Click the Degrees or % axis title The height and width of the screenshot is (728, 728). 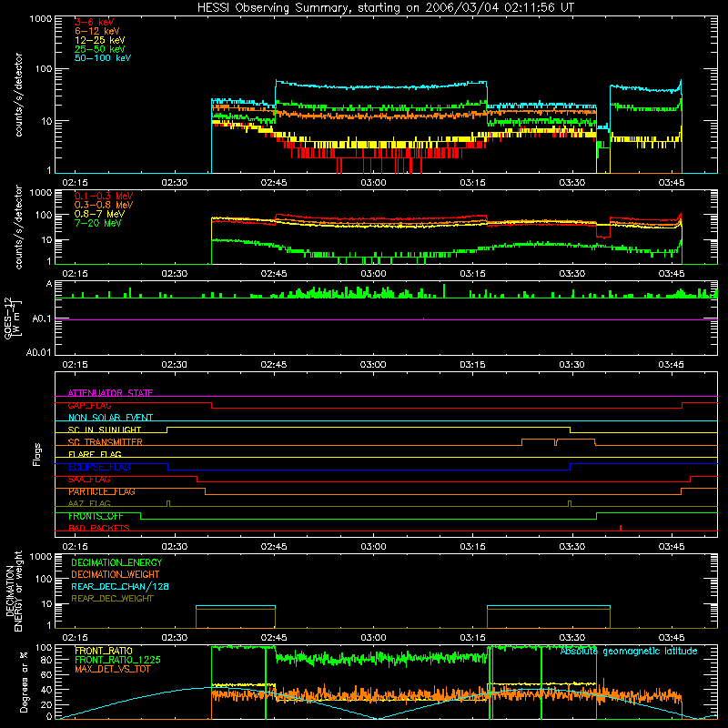[x=24, y=682]
